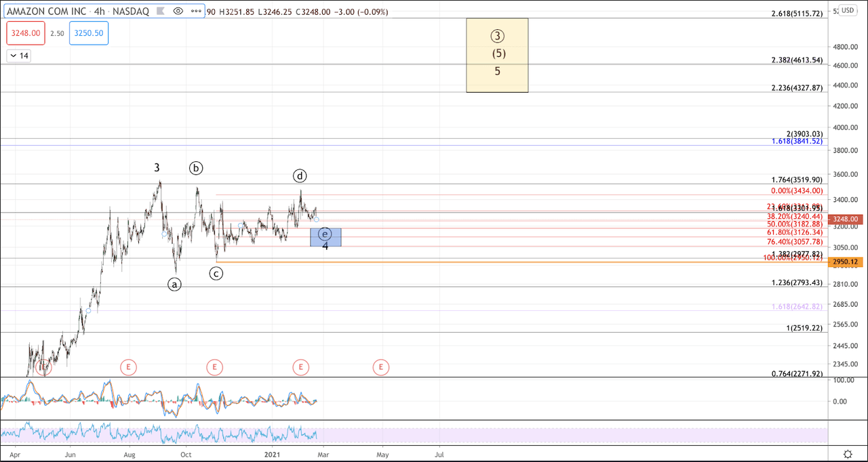Open the three-dots More menu in the legend
The height and width of the screenshot is (462, 868).
(x=196, y=11)
